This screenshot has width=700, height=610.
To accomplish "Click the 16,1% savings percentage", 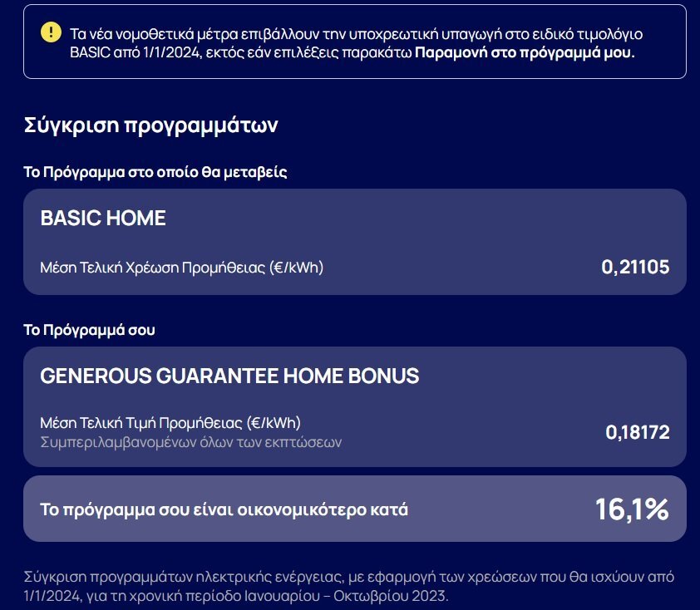I will point(632,509).
